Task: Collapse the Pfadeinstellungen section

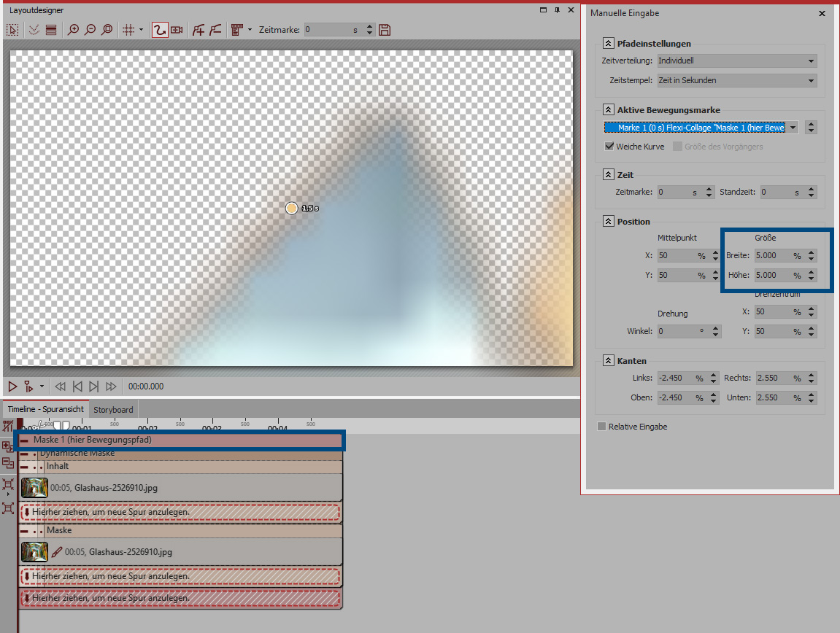Action: 609,44
